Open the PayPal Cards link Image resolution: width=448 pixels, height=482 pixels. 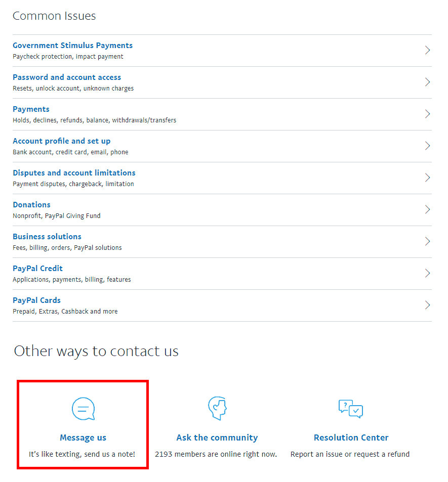(36, 300)
